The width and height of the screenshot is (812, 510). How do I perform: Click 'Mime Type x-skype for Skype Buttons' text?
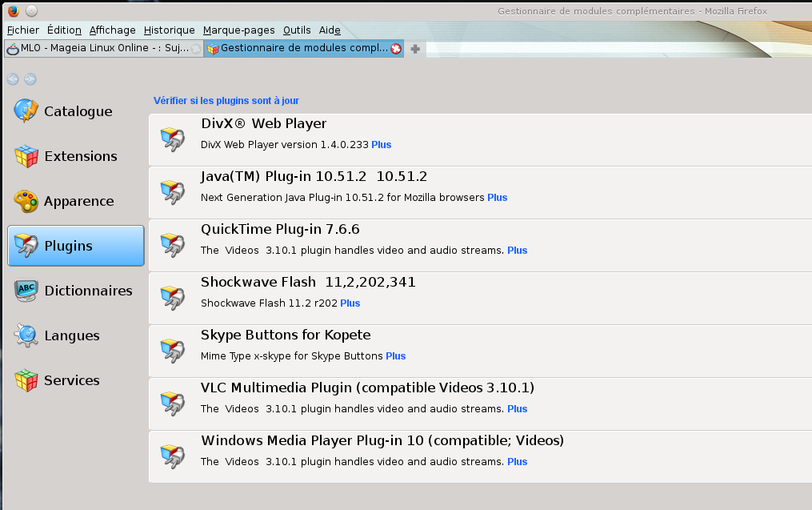(291, 356)
